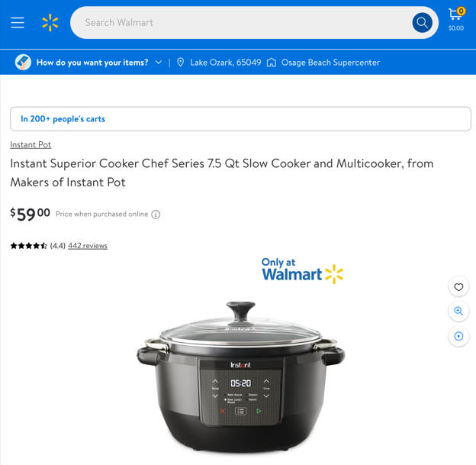The width and height of the screenshot is (476, 465).
Task: Expand 'How do you want your items?' text
Action: 92,63
